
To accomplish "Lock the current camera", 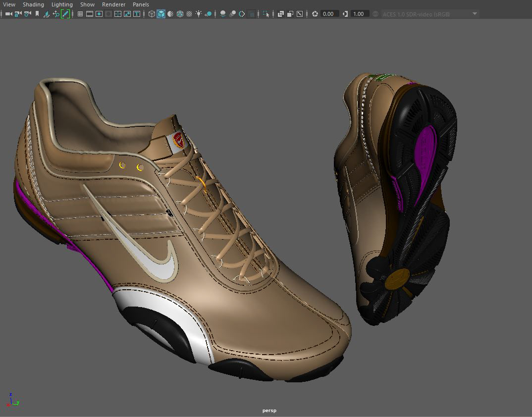I will (18, 14).
